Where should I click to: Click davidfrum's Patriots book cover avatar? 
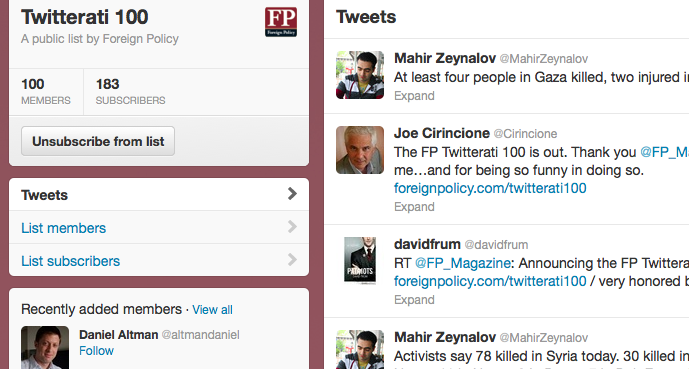360,261
